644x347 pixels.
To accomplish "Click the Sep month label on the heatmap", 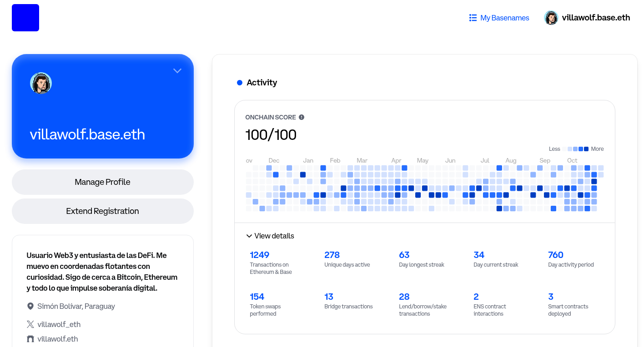I will 545,160.
